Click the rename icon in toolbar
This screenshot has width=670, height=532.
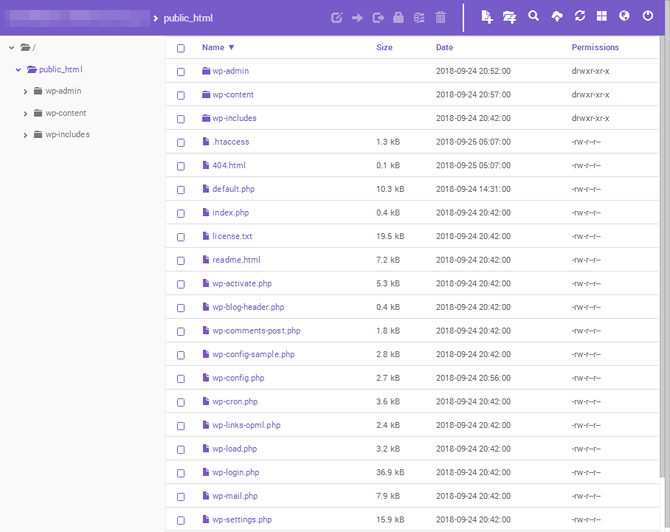419,18
